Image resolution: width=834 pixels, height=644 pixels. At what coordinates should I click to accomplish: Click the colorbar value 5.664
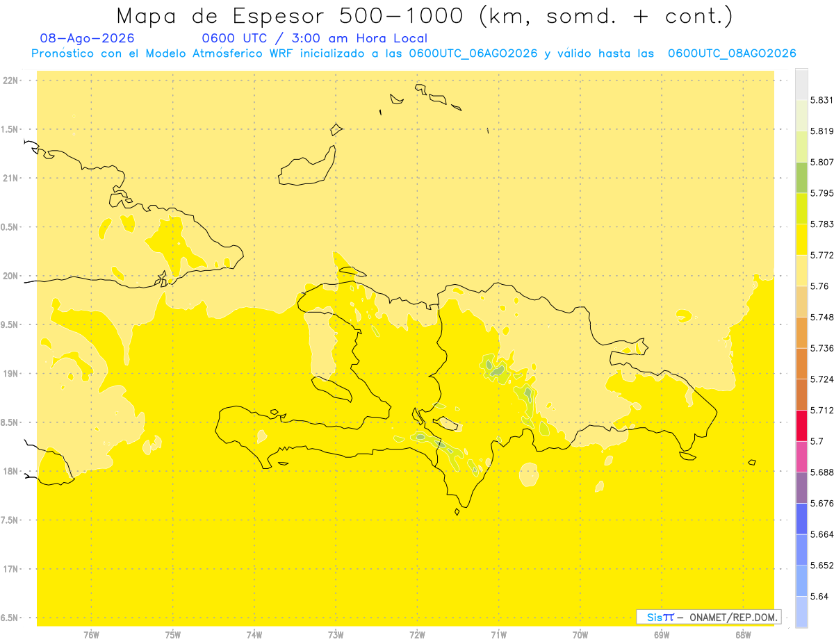pos(822,534)
